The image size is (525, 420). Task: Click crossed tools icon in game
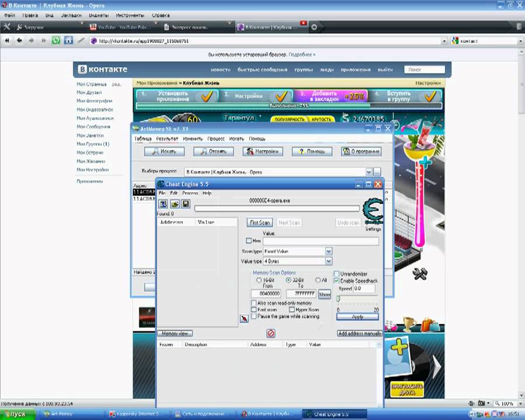click(x=419, y=274)
